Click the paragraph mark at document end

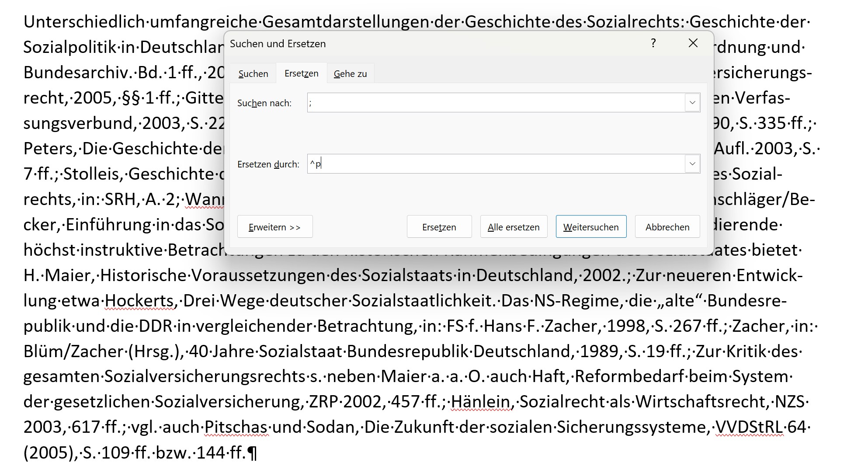pos(252,453)
